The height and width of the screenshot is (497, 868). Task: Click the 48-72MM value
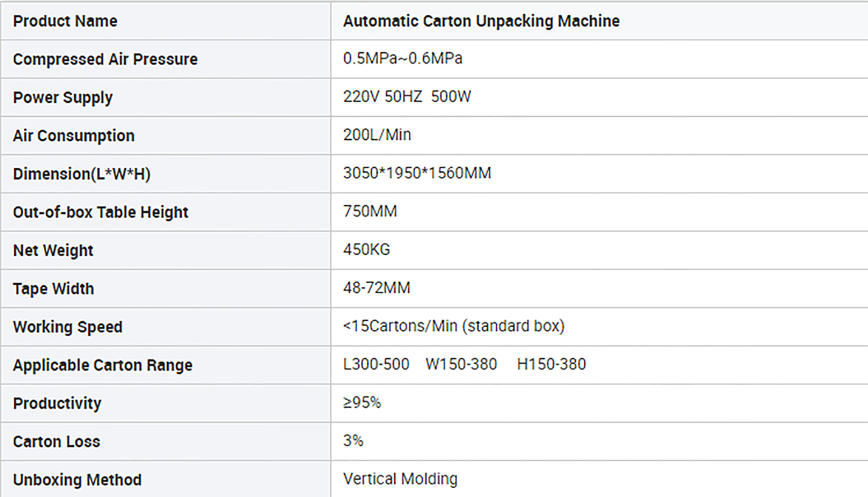(x=377, y=288)
